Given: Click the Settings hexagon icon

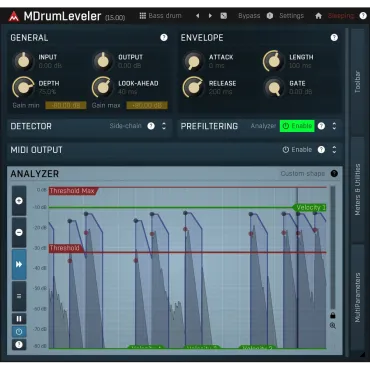Looking at the screenshot, I should pos(270,16).
